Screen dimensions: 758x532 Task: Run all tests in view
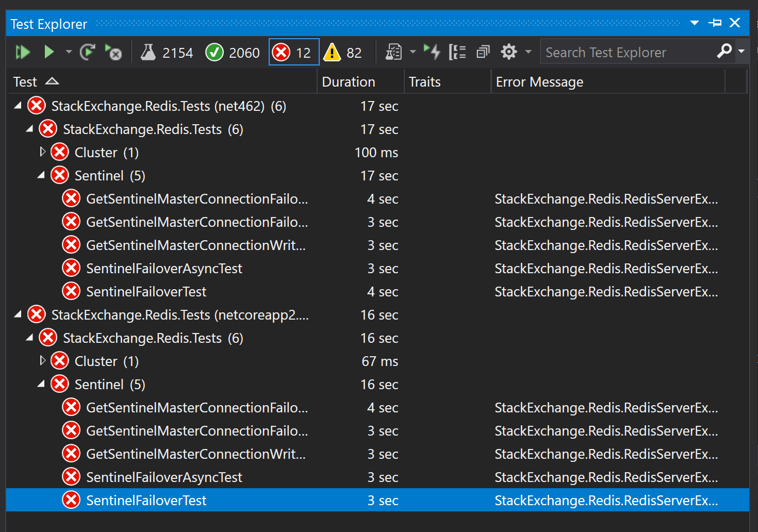pyautogui.click(x=23, y=52)
